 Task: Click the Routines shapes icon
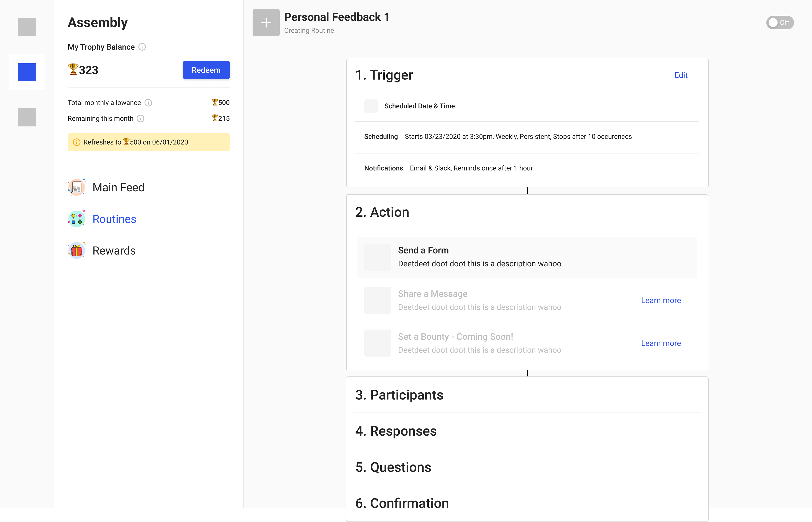[x=77, y=219]
